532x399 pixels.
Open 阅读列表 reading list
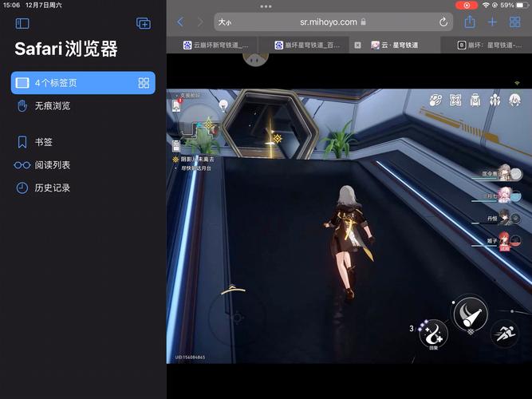83,165
